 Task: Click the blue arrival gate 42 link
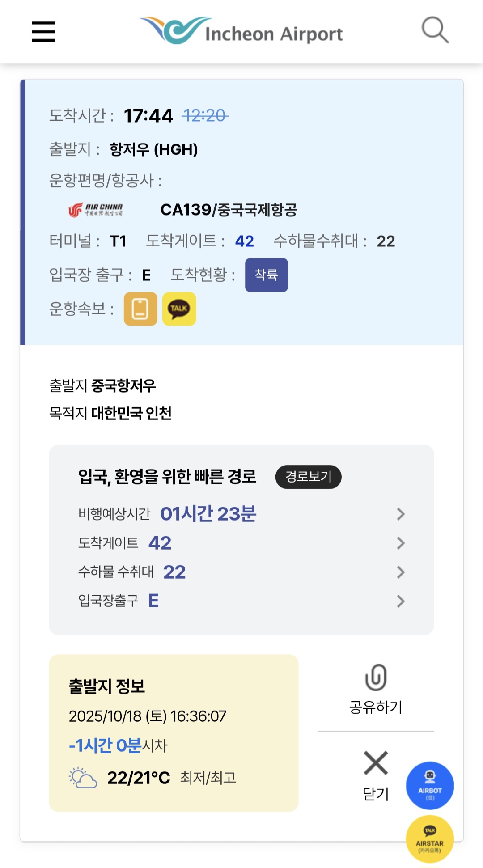[244, 241]
